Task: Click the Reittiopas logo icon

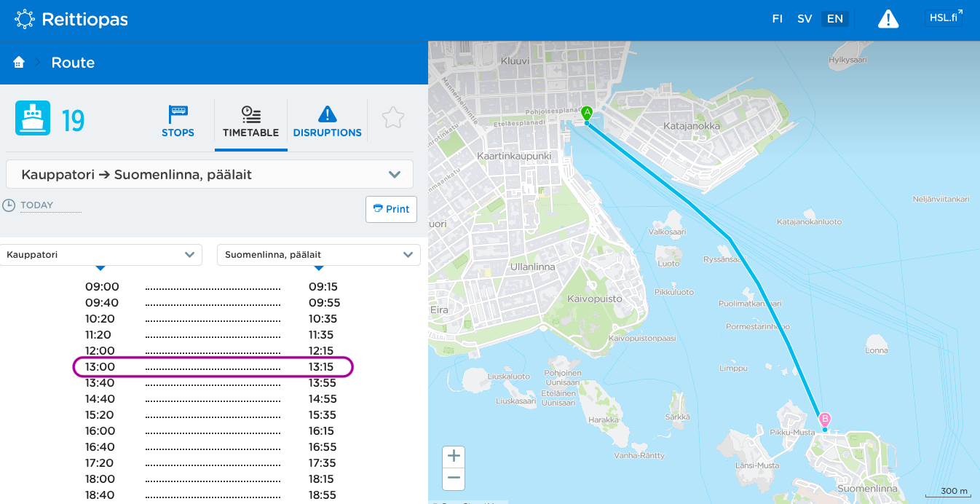Action: (25, 20)
